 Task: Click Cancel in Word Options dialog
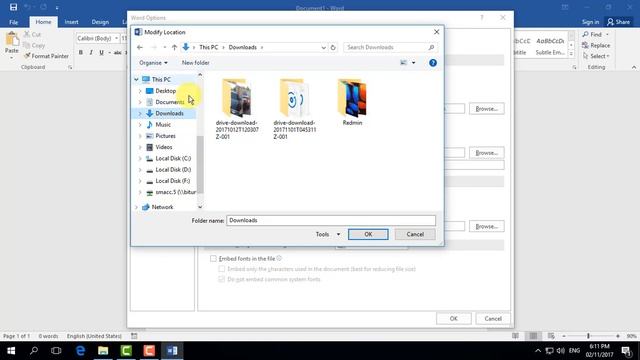pos(493,318)
